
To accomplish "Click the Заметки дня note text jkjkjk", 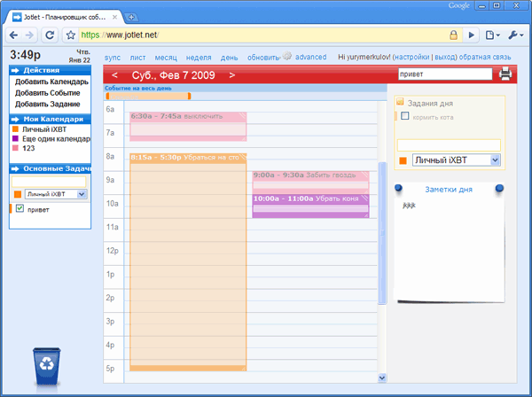I will tap(409, 205).
